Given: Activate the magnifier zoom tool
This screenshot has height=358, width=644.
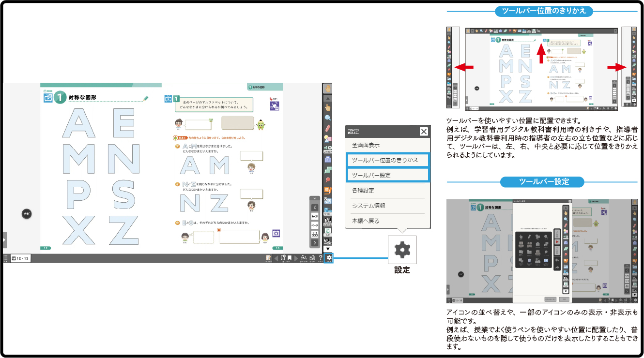Looking at the screenshot, I should pos(328,118).
